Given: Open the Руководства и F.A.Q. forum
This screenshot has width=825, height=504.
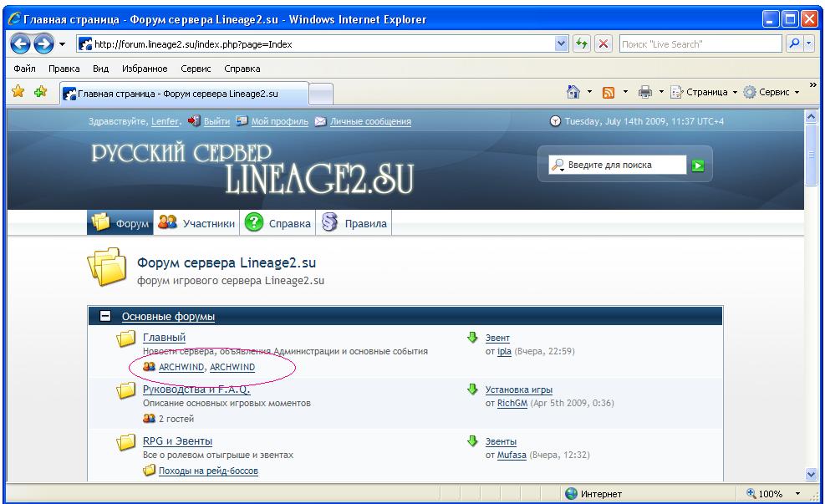Looking at the screenshot, I should click(196, 389).
